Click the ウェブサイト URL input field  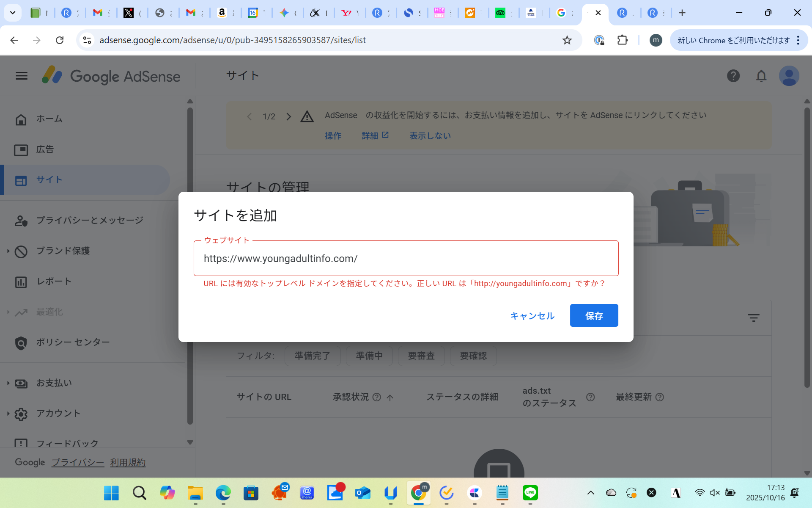(x=406, y=259)
